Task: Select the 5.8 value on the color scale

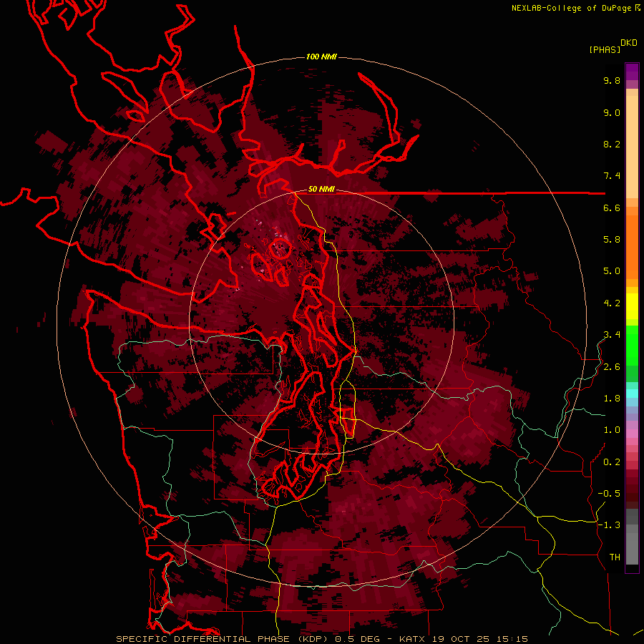Action: (x=612, y=240)
